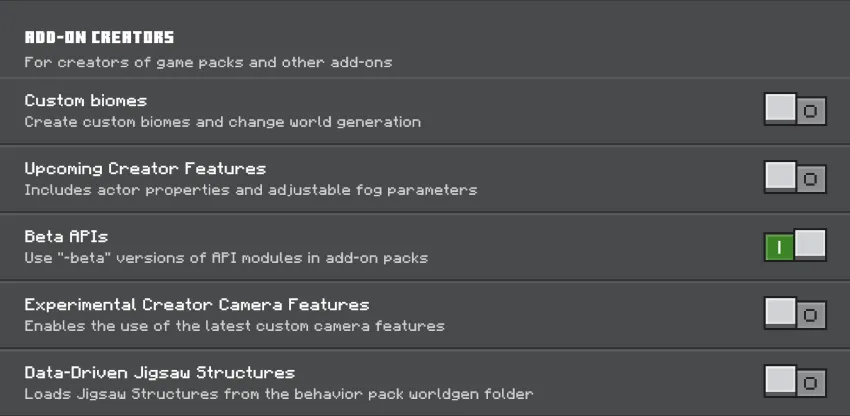The width and height of the screenshot is (850, 416).
Task: Turn on Upcoming Creator Features switch
Action: [x=795, y=177]
